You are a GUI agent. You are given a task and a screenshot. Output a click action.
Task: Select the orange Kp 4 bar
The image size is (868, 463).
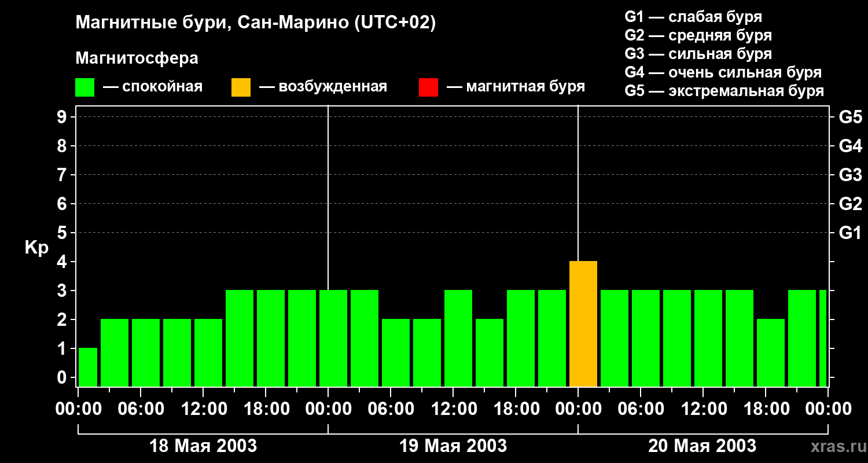(x=583, y=324)
